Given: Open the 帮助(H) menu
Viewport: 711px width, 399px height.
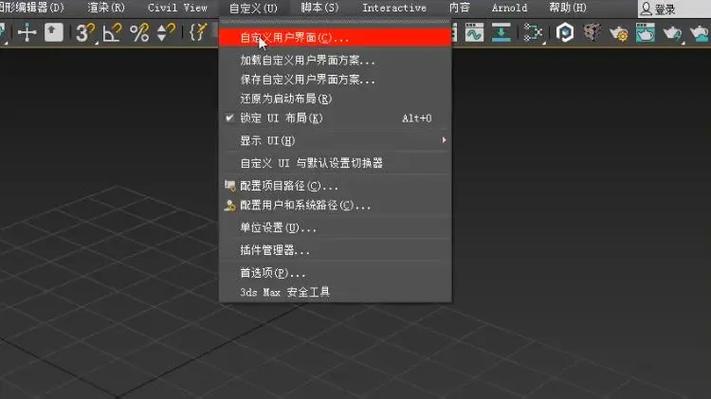Looking at the screenshot, I should tap(568, 8).
